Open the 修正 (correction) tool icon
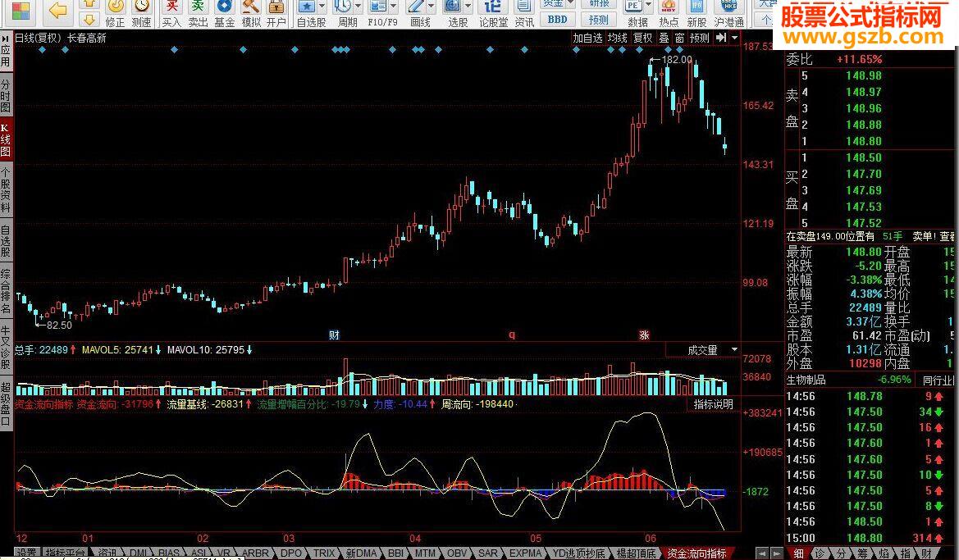Image resolution: width=959 pixels, height=560 pixels. click(x=115, y=6)
